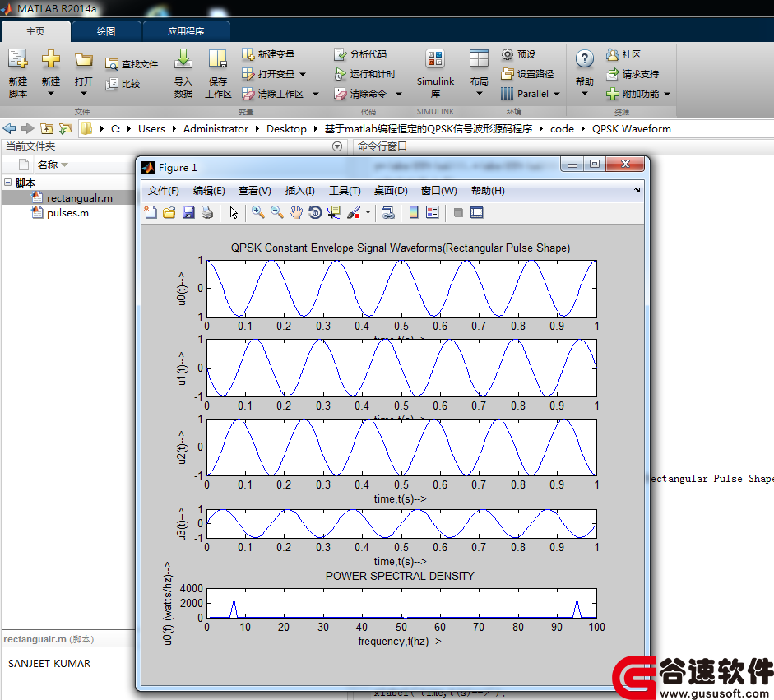Open the 编辑(E) menu in Figure 1
Screen dimensions: 774x700
pyautogui.click(x=209, y=191)
